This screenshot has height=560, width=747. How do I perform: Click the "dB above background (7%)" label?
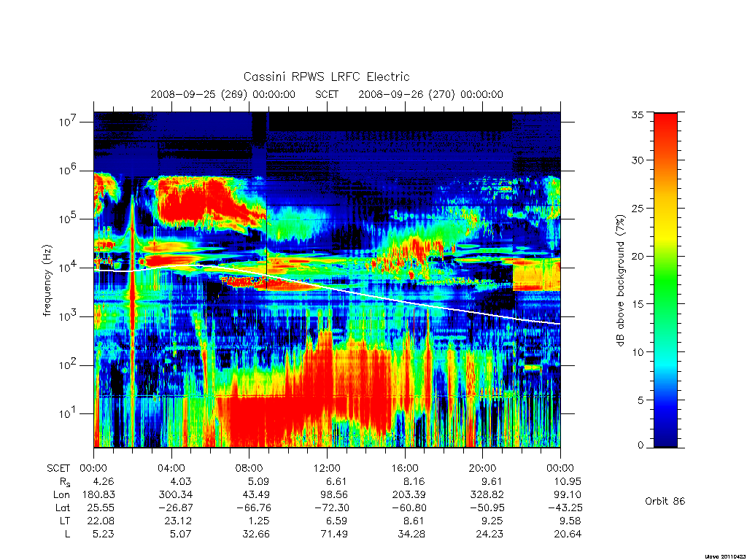[x=620, y=280]
